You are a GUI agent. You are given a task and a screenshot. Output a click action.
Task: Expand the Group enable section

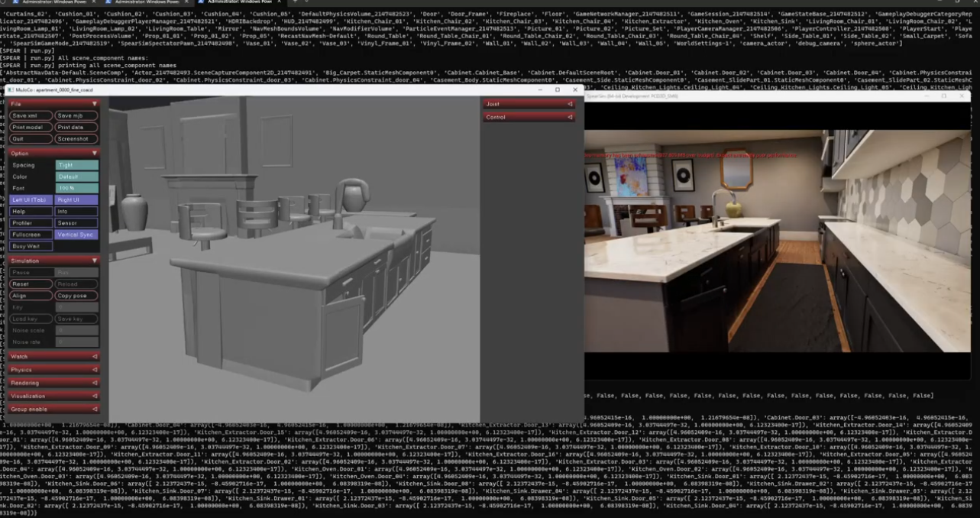[53, 409]
